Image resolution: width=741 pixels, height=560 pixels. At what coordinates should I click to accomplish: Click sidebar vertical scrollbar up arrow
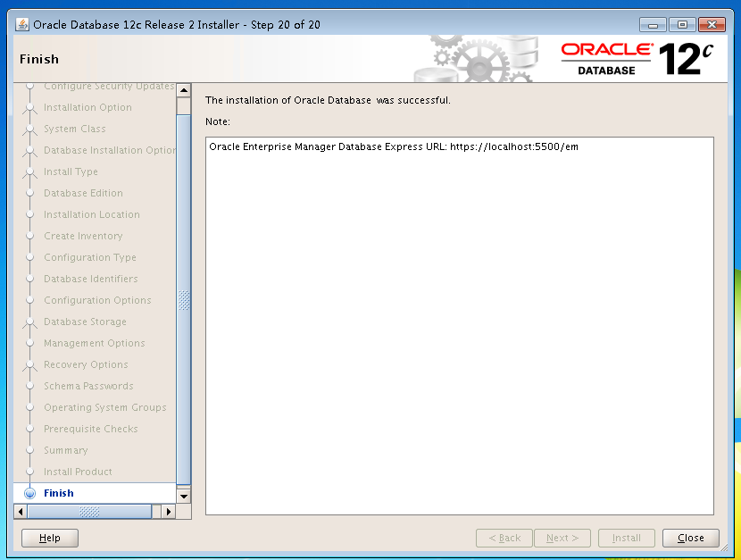(183, 90)
